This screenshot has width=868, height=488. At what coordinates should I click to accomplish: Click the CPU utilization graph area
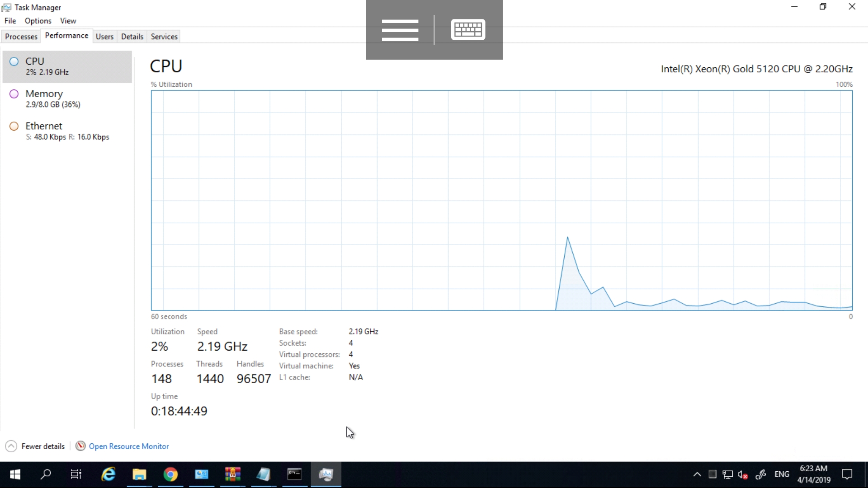(501, 200)
